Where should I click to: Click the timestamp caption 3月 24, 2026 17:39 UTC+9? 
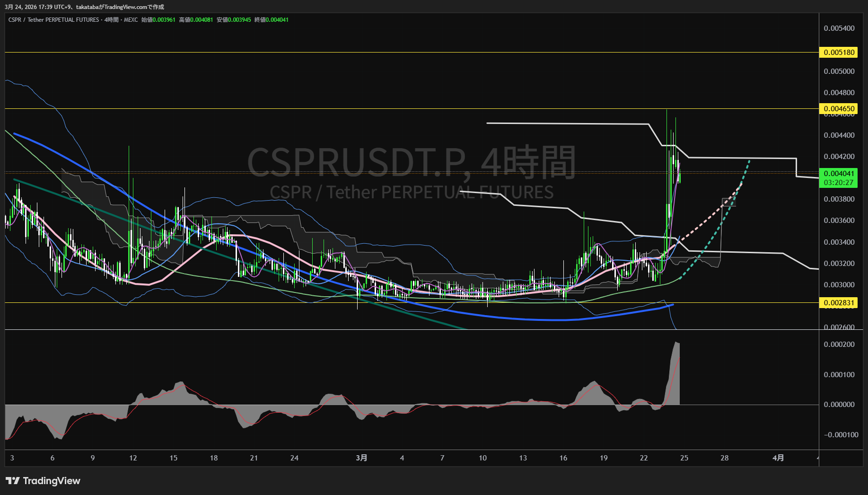[x=37, y=7]
